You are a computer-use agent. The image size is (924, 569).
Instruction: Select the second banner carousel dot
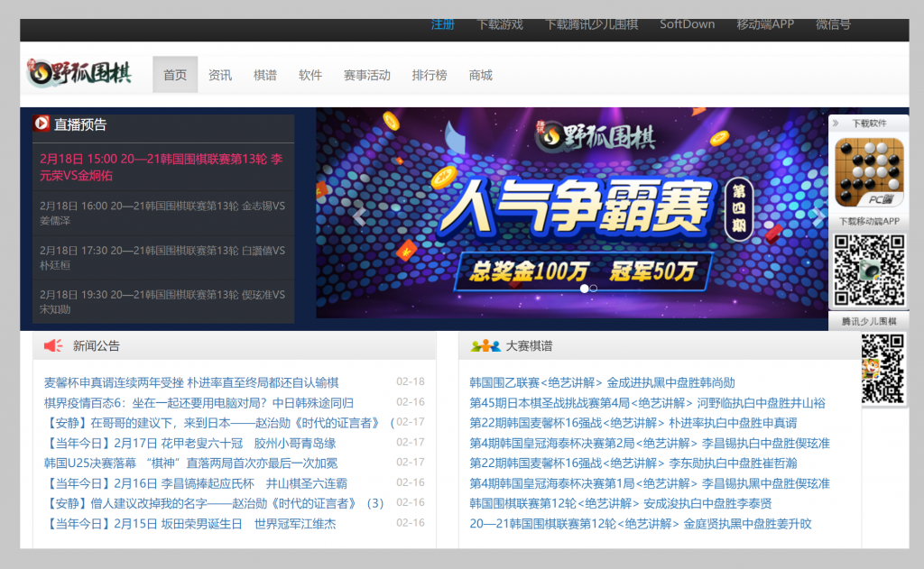tap(594, 289)
